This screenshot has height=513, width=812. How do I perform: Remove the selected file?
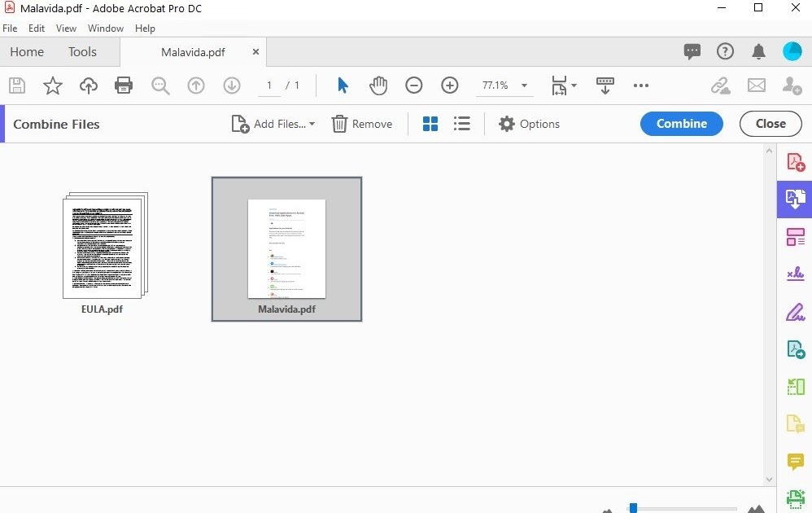point(362,124)
